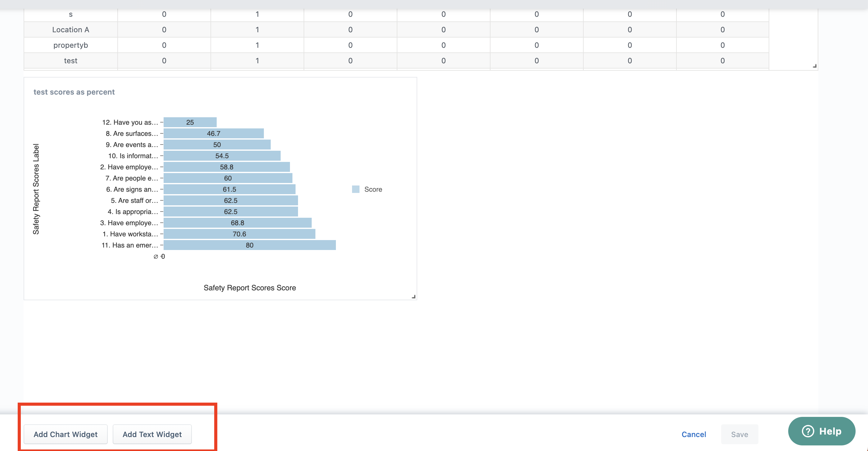The image size is (868, 451).
Task: Click the '2. Have employe…' axis label
Action: tap(129, 167)
